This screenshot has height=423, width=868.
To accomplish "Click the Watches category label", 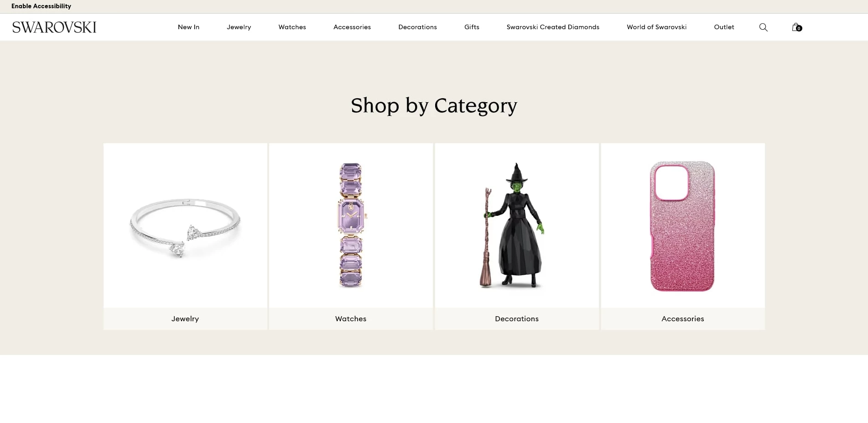I will [x=351, y=319].
